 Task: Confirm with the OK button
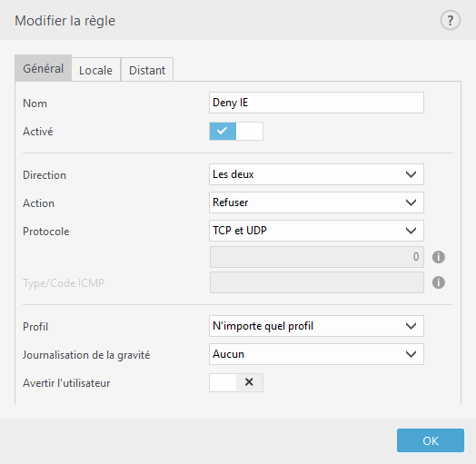pos(431,440)
